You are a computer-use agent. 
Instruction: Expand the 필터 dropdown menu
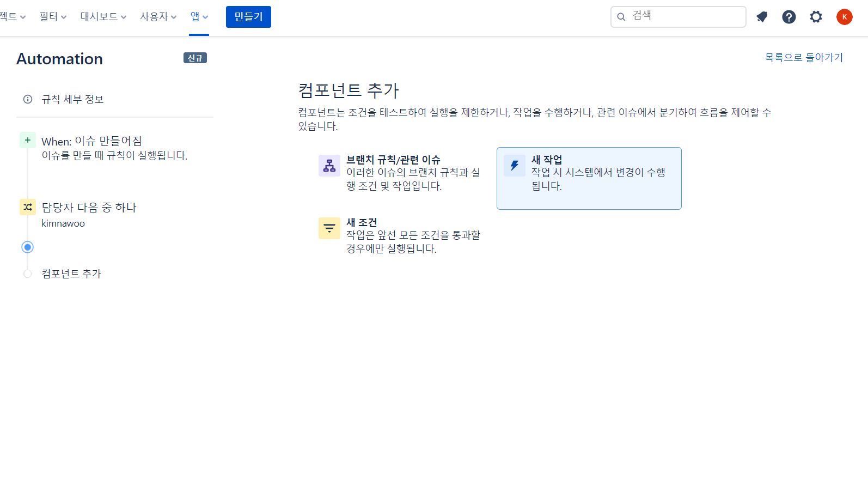[x=53, y=17]
